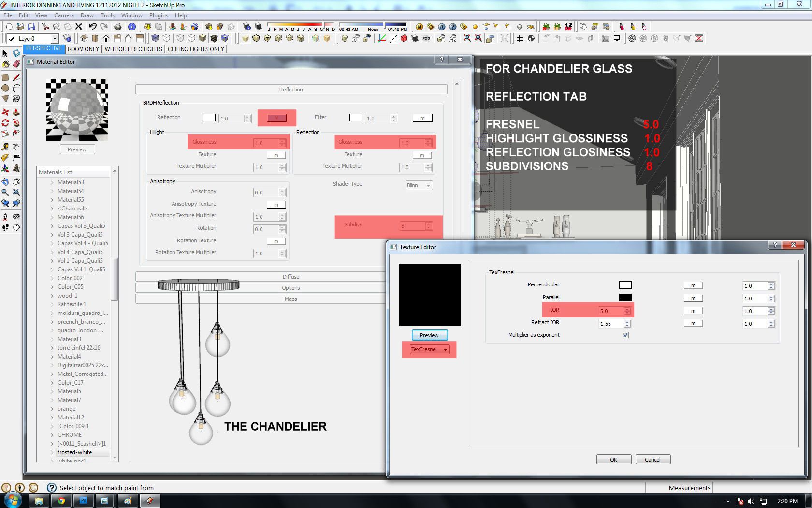Open the Plugins menu
This screenshot has height=508, width=812.
coord(159,15)
